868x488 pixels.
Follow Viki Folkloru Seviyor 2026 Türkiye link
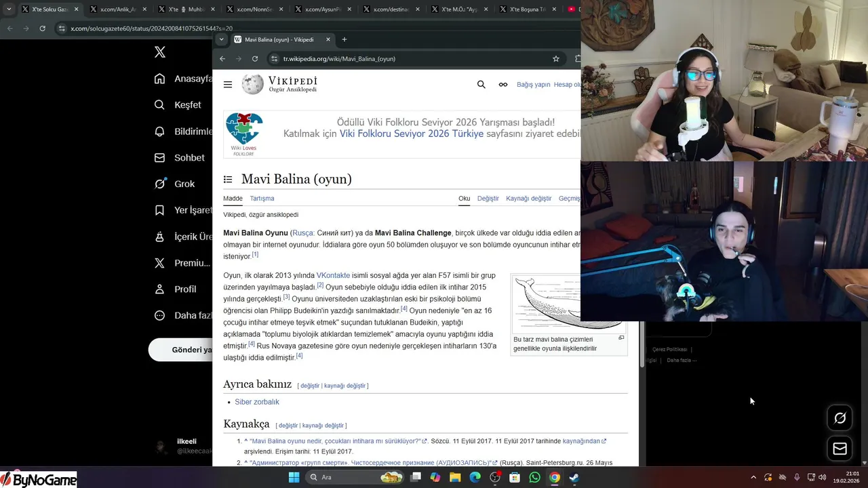[412, 134]
